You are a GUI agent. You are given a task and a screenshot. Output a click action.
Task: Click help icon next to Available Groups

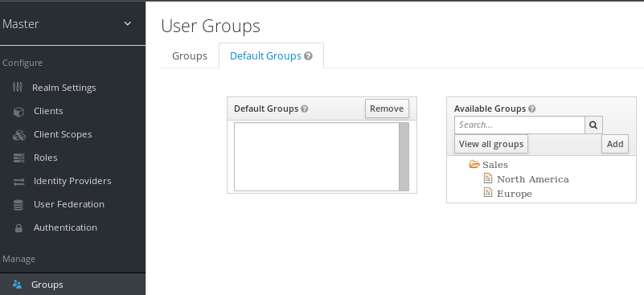pos(532,109)
